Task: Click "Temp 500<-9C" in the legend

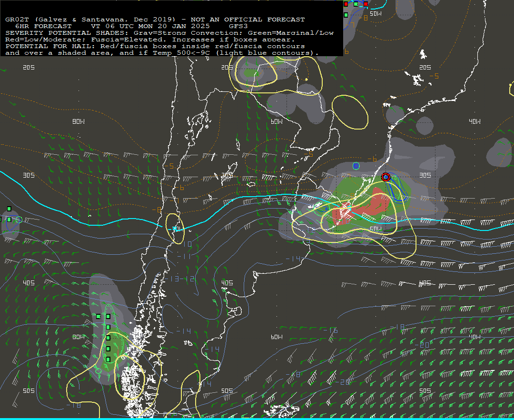Action: click(181, 53)
